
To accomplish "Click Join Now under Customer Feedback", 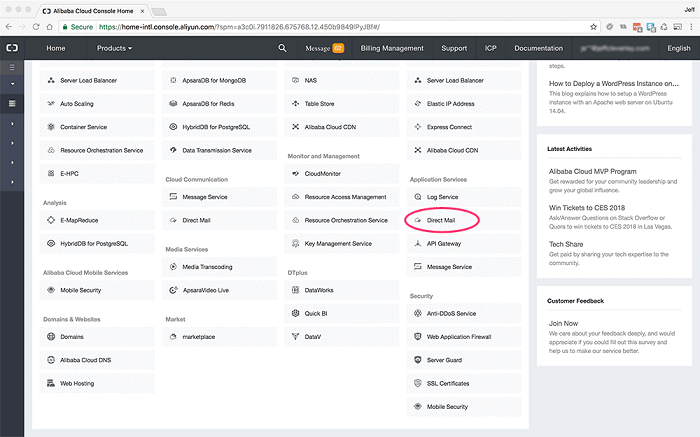I will coord(563,323).
